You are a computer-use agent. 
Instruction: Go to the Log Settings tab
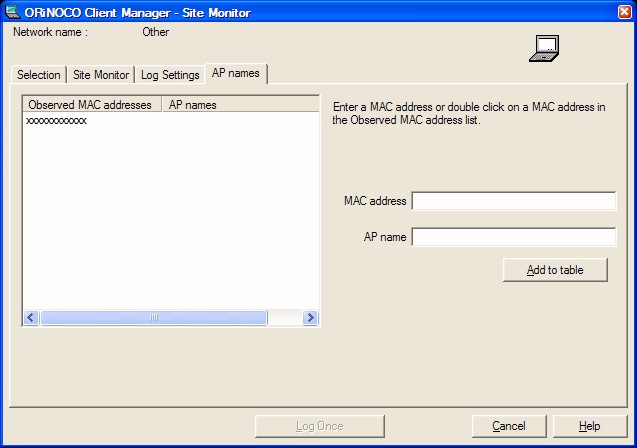click(x=170, y=75)
